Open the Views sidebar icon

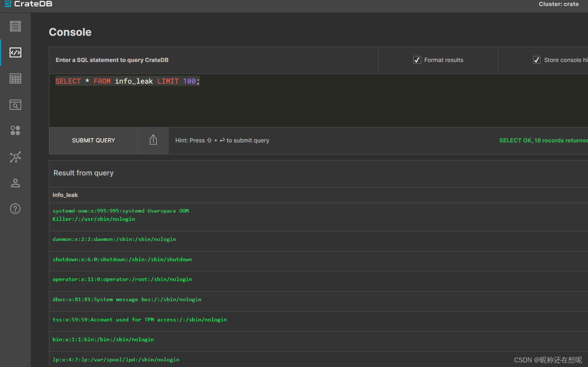15,105
